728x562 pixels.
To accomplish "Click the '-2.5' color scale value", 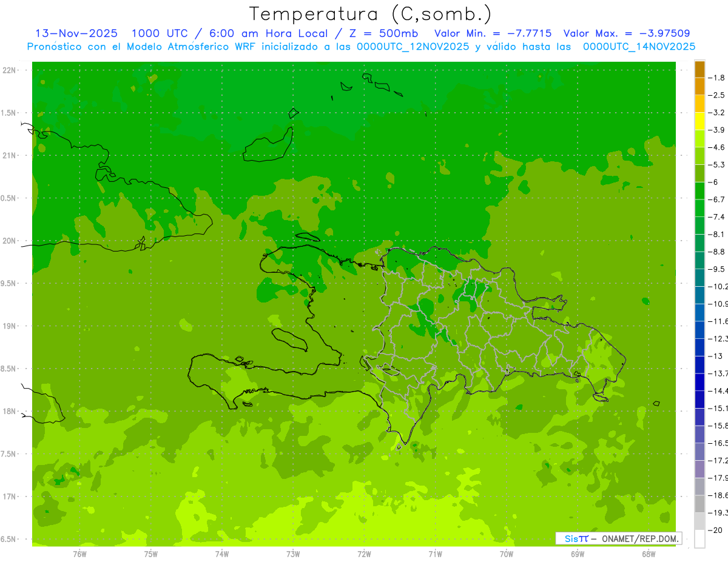I will pyautogui.click(x=718, y=95).
